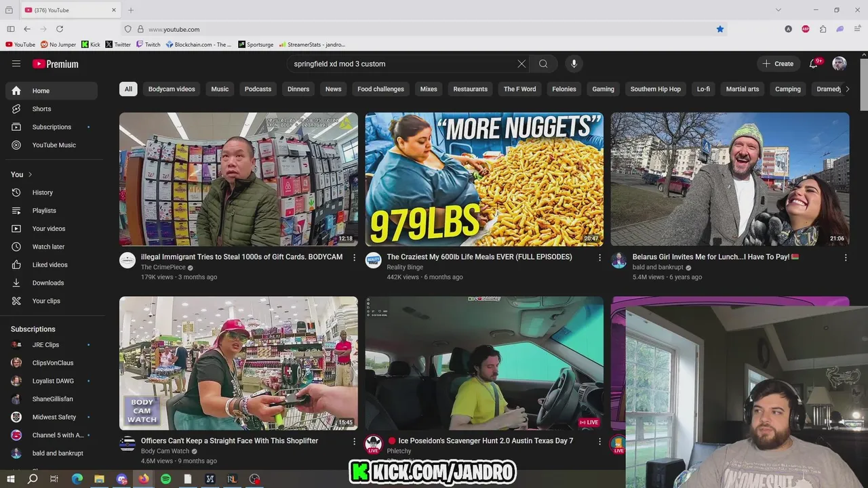Expand the You section chevron
Image resolution: width=868 pixels, height=488 pixels.
[30, 175]
